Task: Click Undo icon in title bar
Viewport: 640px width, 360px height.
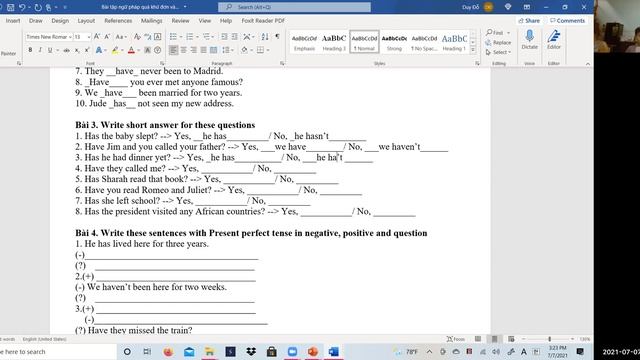Action: pyautogui.click(x=22, y=7)
